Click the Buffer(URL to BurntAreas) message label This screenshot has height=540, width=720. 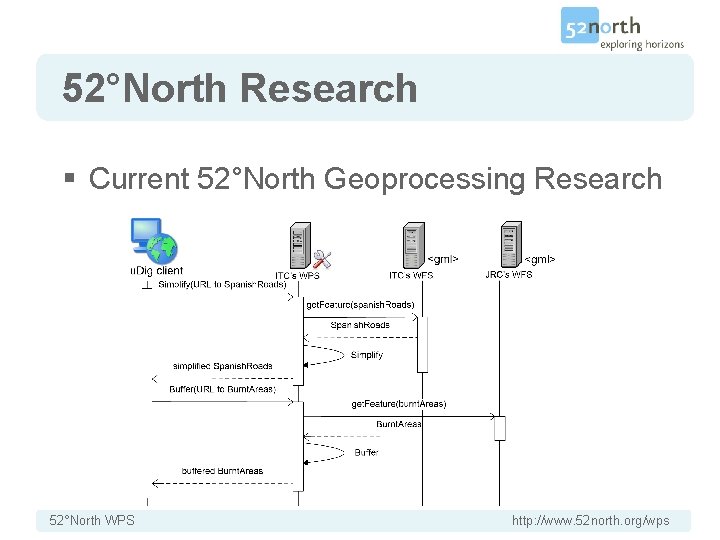point(223,389)
